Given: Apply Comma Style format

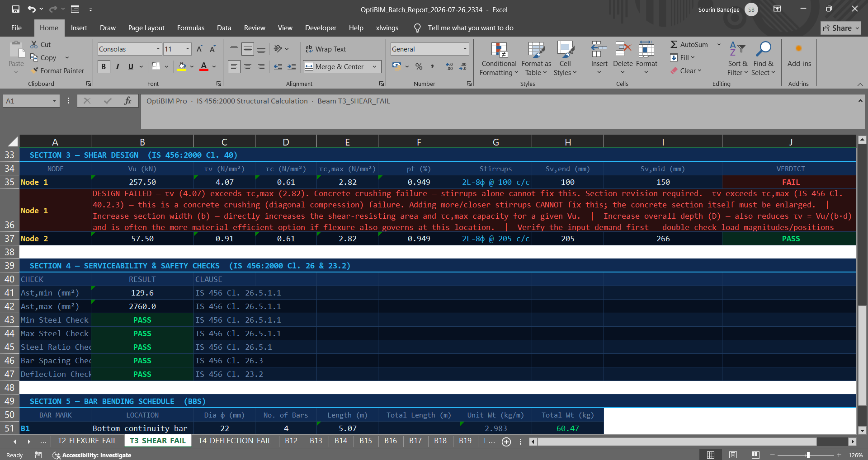Looking at the screenshot, I should coord(432,66).
